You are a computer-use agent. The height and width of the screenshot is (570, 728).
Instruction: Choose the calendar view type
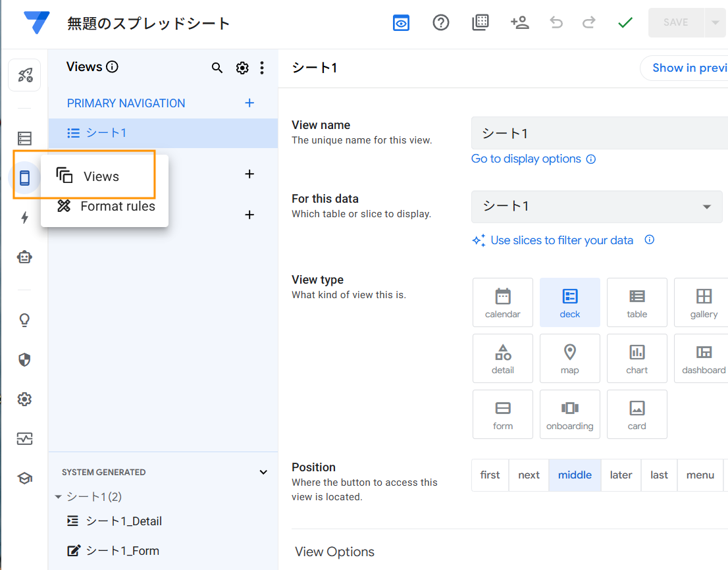[502, 302]
